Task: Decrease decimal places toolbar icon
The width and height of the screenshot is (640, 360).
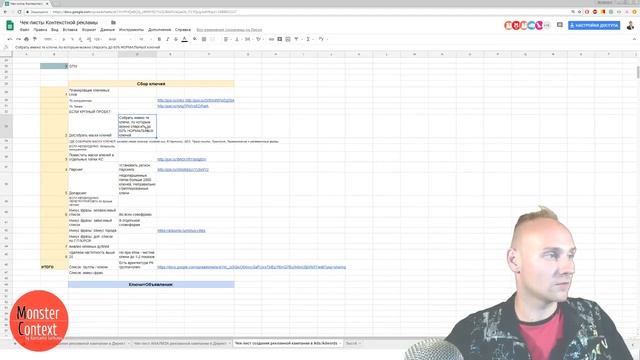Action: (80, 39)
